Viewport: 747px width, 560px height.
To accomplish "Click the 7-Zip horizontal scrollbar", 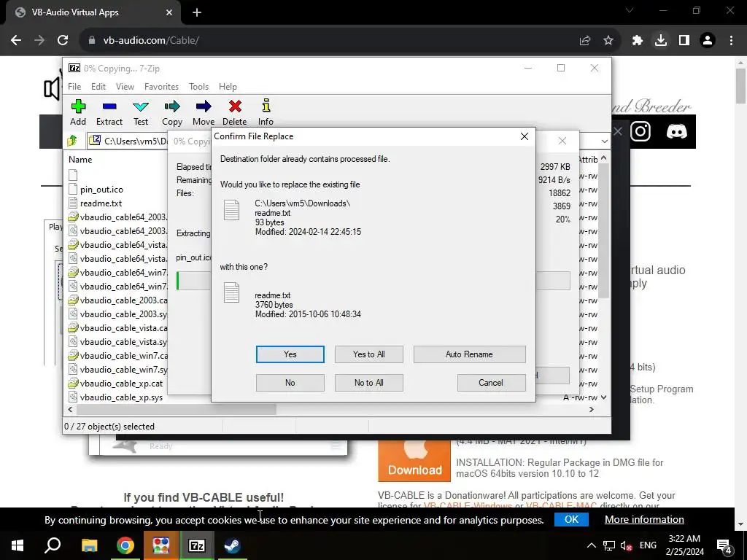I will tap(177, 410).
